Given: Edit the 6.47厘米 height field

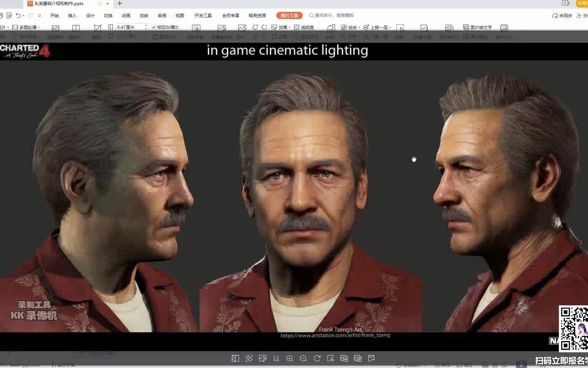Looking at the screenshot, I should pyautogui.click(x=130, y=27).
